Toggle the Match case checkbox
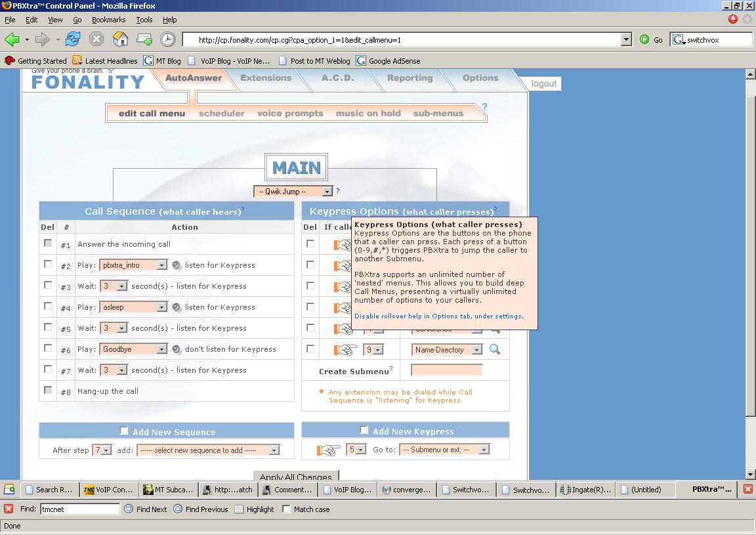 (x=286, y=509)
